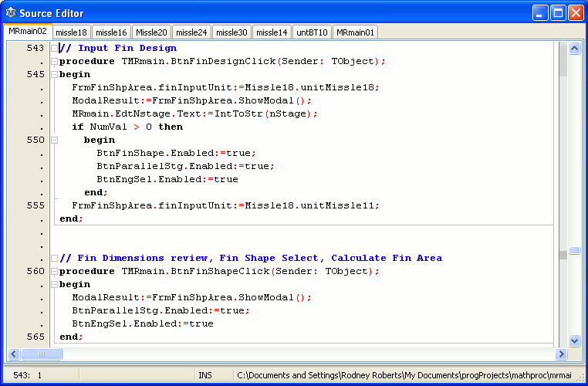This screenshot has width=588, height=386.
Task: Switch to the missle18 tab
Action: coord(71,32)
